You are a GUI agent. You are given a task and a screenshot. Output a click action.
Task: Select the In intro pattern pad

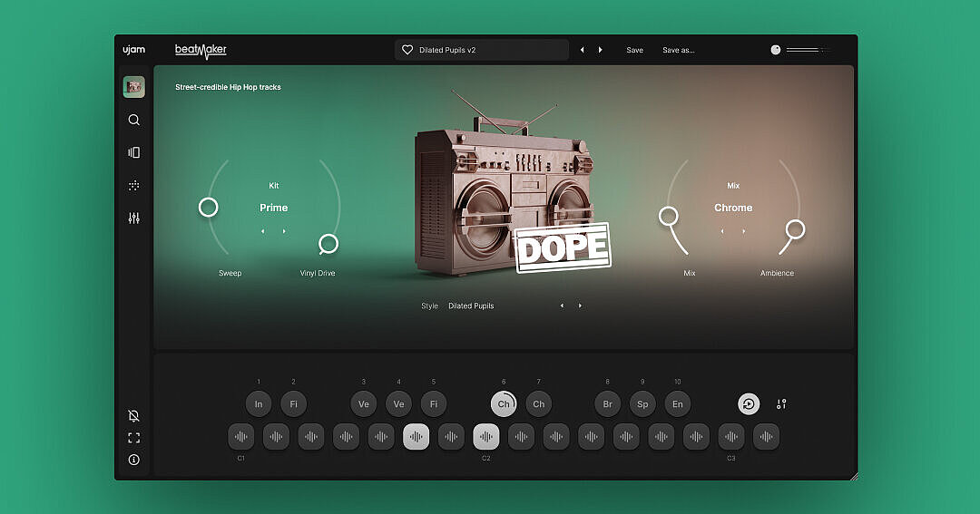(259, 404)
